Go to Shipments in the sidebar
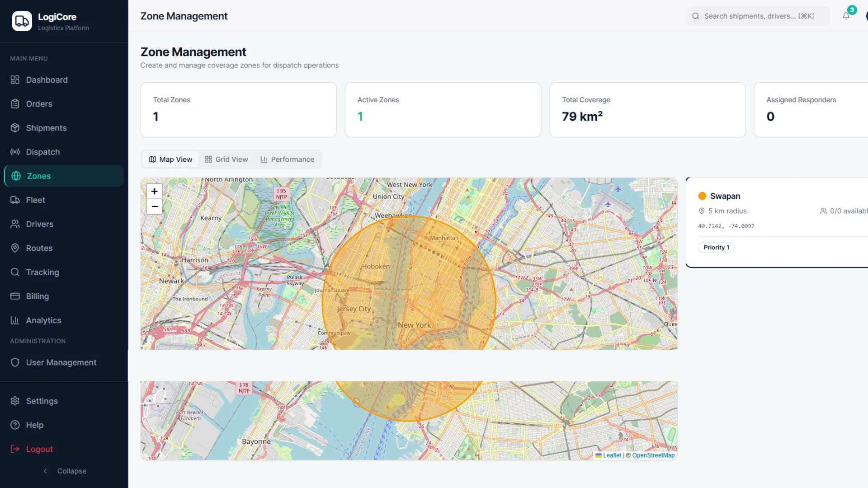This screenshot has width=868, height=488. [x=64, y=128]
